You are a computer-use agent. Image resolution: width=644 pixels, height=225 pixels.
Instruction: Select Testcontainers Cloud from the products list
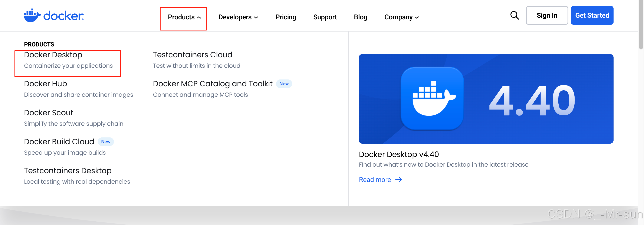(193, 55)
